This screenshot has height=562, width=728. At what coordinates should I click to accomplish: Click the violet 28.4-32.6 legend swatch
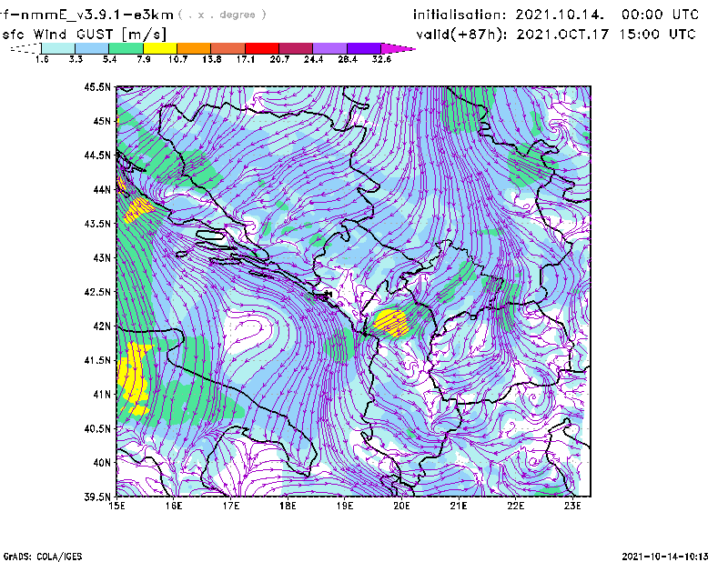363,48
